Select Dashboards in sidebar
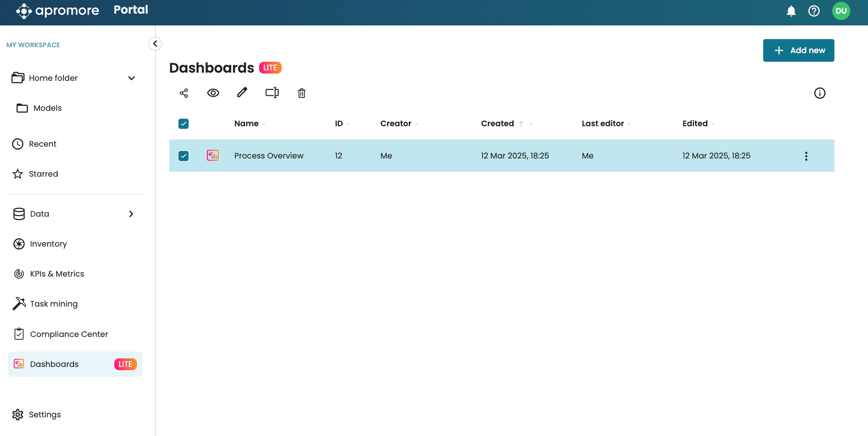868x436 pixels. click(x=75, y=364)
